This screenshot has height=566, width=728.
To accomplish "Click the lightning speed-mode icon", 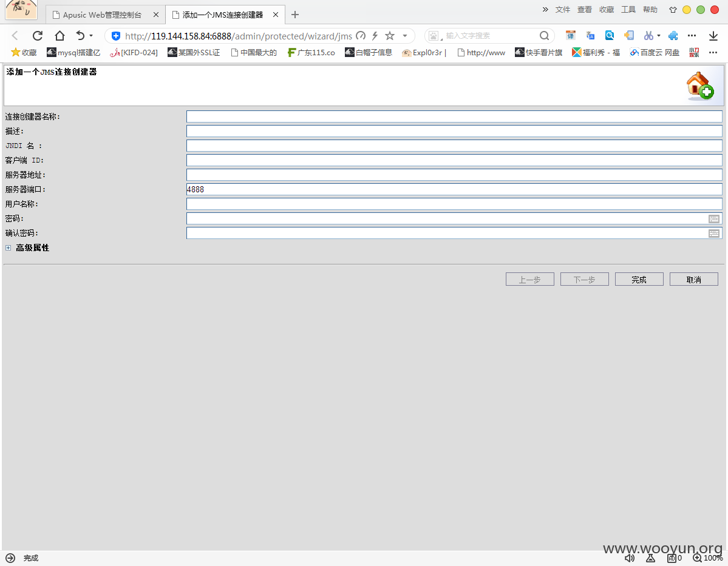I will pos(375,36).
